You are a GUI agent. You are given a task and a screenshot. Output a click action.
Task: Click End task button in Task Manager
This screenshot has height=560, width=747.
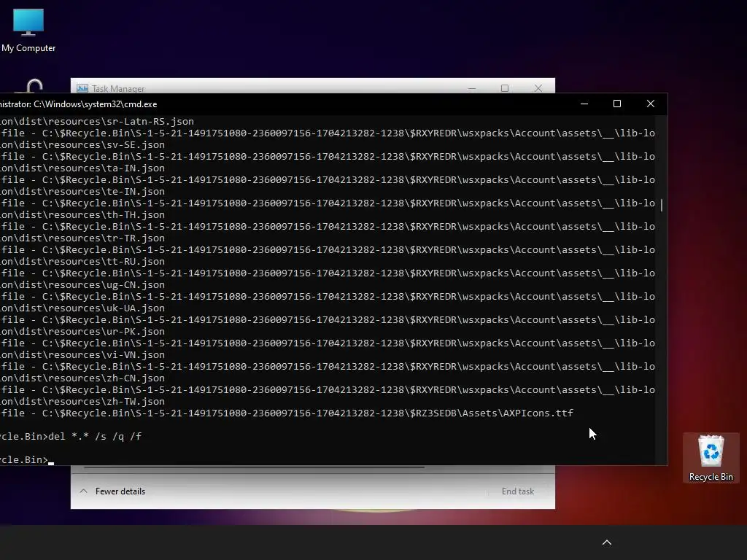click(518, 491)
